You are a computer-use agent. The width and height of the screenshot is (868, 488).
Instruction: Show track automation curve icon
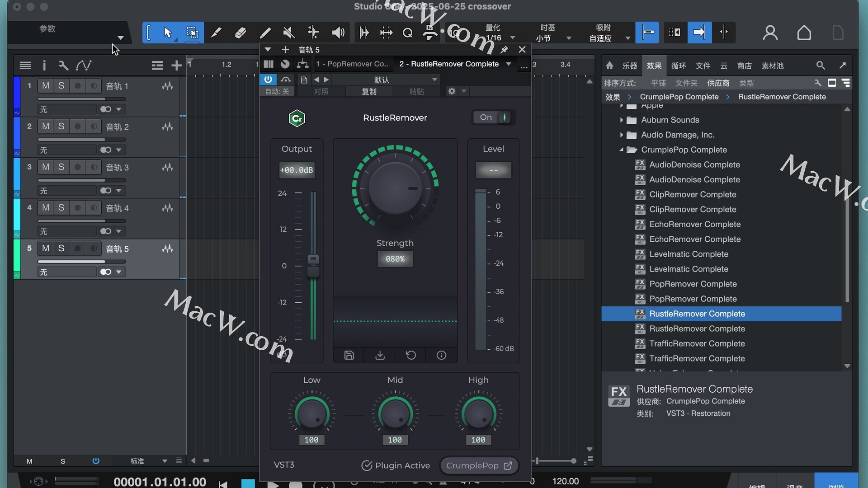(x=84, y=66)
